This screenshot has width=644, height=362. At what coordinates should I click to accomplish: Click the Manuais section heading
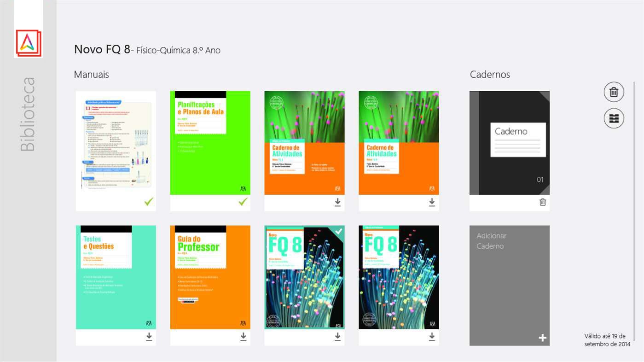click(92, 75)
